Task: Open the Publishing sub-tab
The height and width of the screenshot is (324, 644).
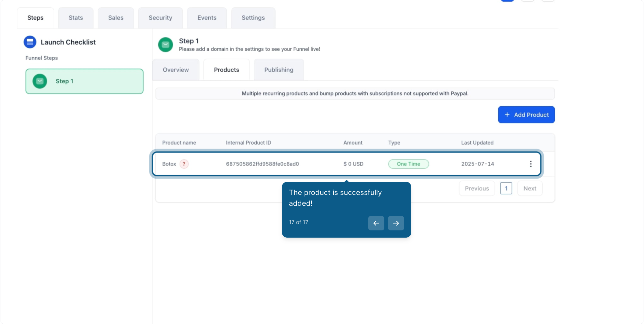Action: [x=279, y=70]
